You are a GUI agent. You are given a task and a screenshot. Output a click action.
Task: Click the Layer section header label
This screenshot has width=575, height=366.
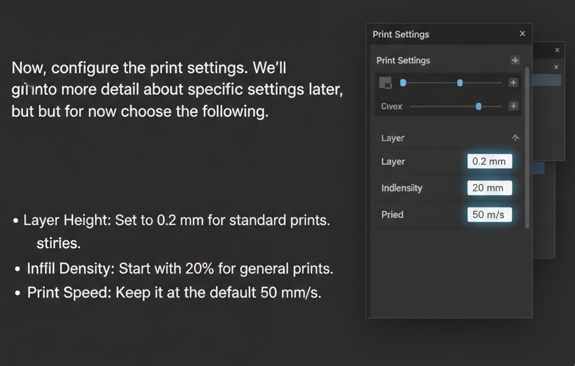click(393, 138)
